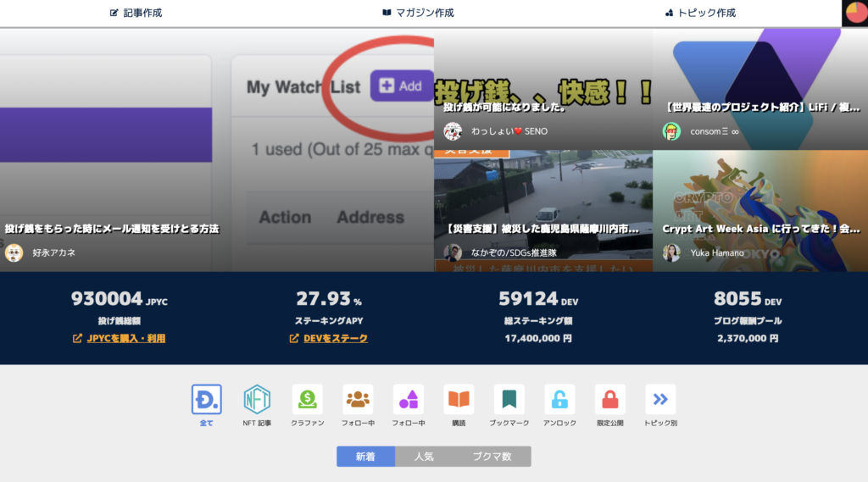Switch to the 人気 tab

click(424, 457)
